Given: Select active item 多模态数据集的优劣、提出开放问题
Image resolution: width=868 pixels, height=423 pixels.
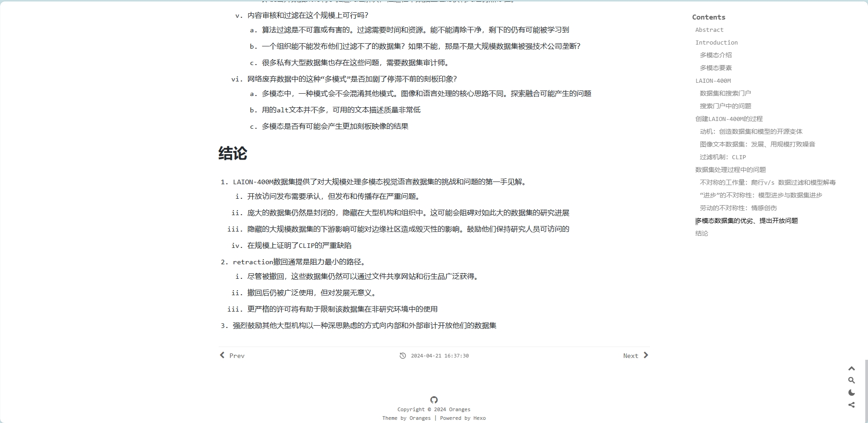Looking at the screenshot, I should (x=747, y=221).
